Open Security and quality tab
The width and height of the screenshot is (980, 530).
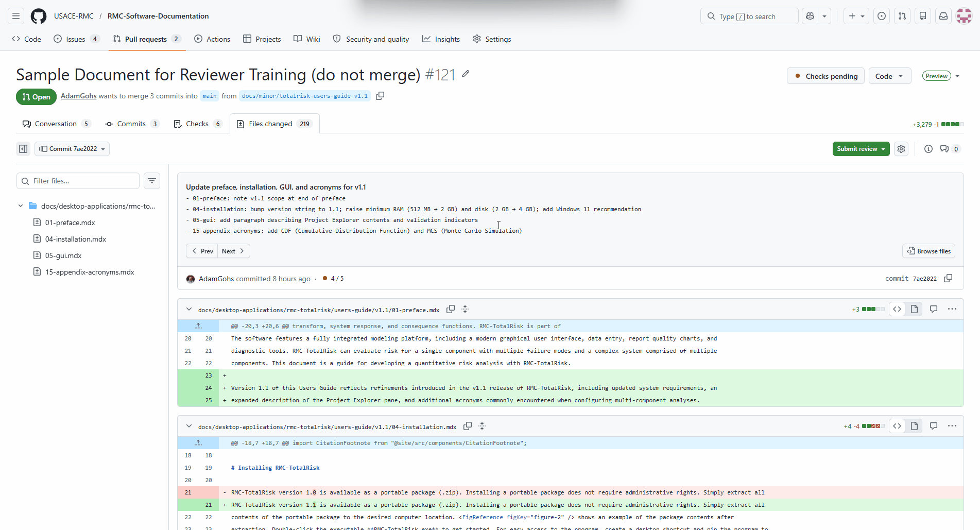tap(371, 39)
